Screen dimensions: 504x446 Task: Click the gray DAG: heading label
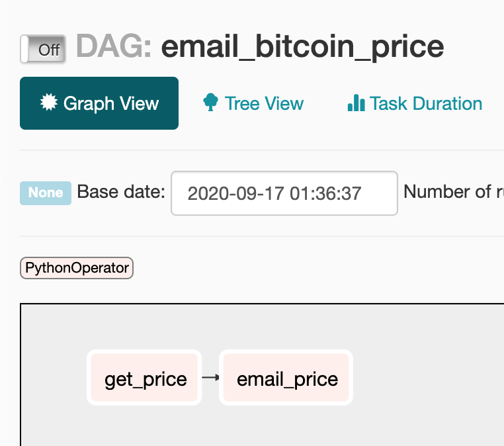point(114,46)
